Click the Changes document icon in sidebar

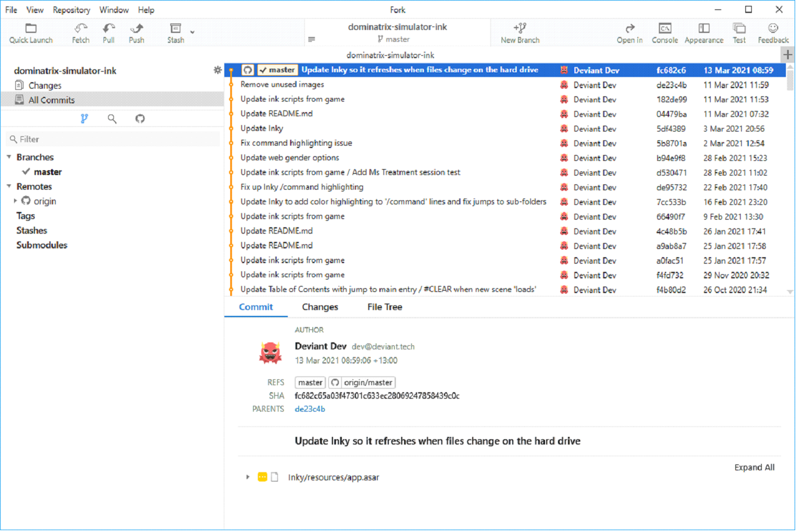click(x=19, y=85)
